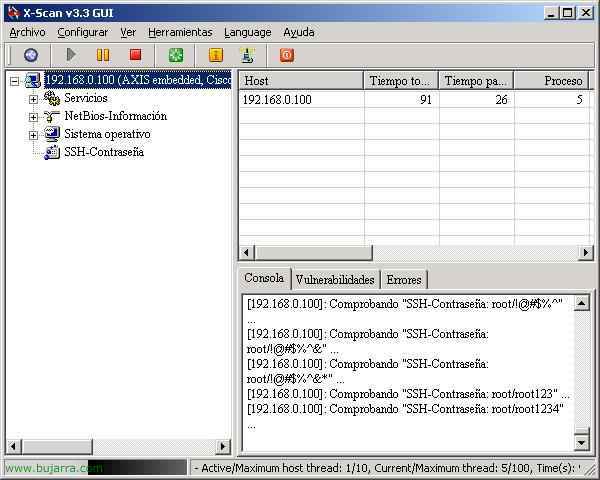This screenshot has width=600, height=480.
Task: Click the gears icon beside Servicios
Action: tap(52, 98)
